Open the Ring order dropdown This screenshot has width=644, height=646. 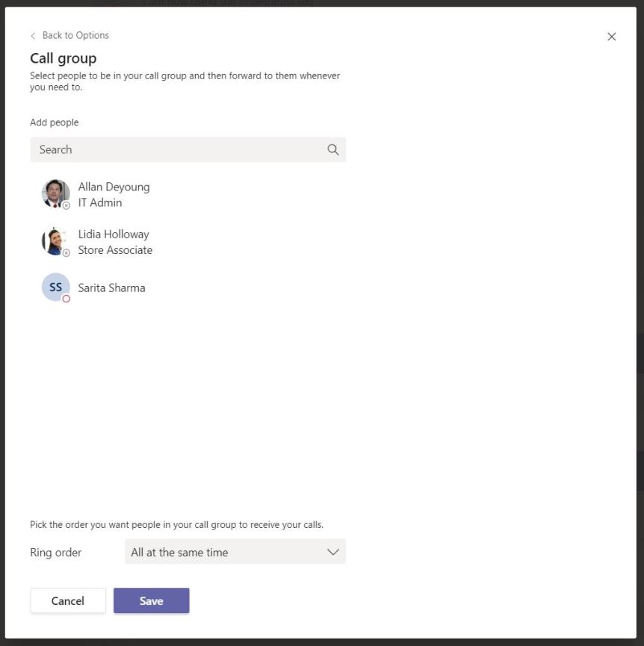pyautogui.click(x=235, y=552)
